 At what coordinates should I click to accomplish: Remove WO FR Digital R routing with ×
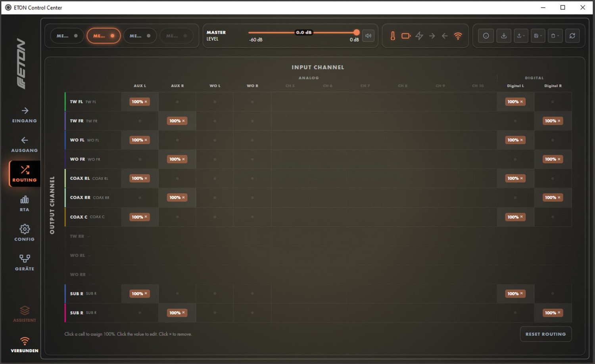click(559, 159)
